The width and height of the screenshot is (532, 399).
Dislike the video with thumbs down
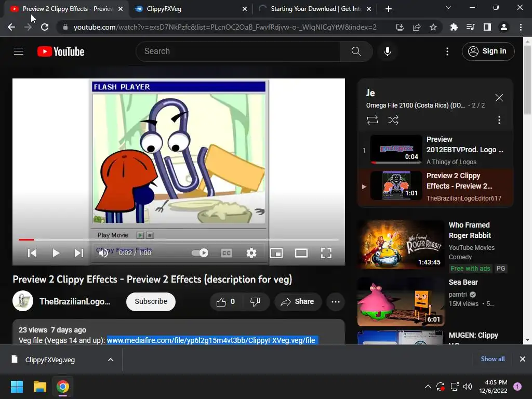[x=255, y=302]
